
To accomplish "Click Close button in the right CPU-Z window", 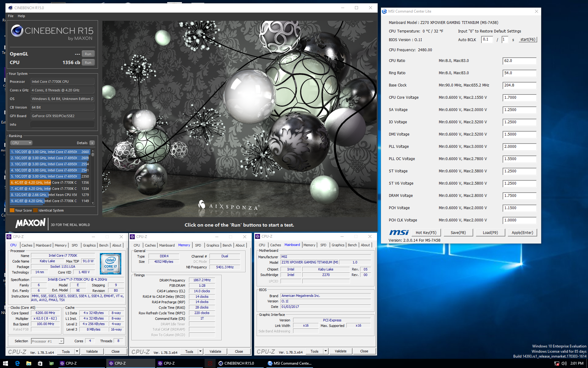I will [x=364, y=351].
